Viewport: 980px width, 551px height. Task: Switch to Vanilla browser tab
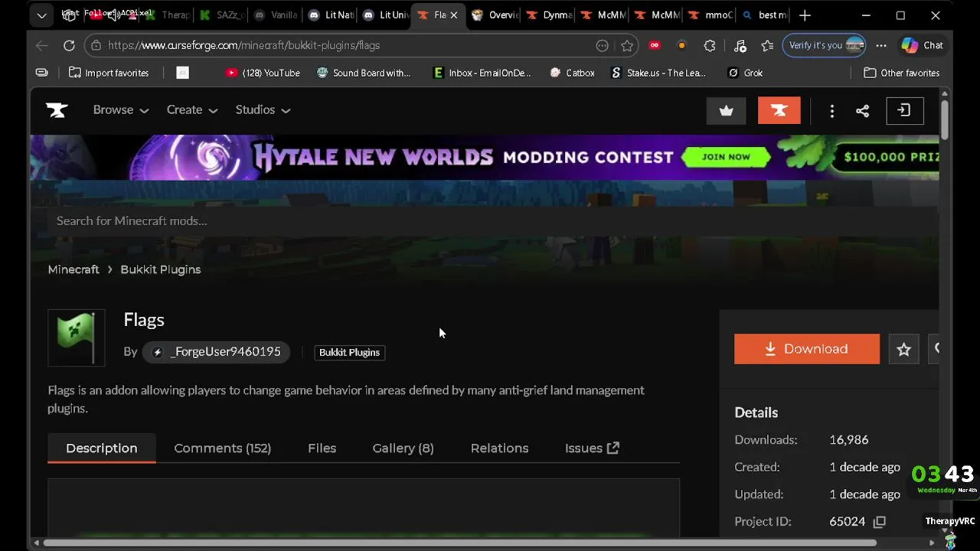[276, 15]
